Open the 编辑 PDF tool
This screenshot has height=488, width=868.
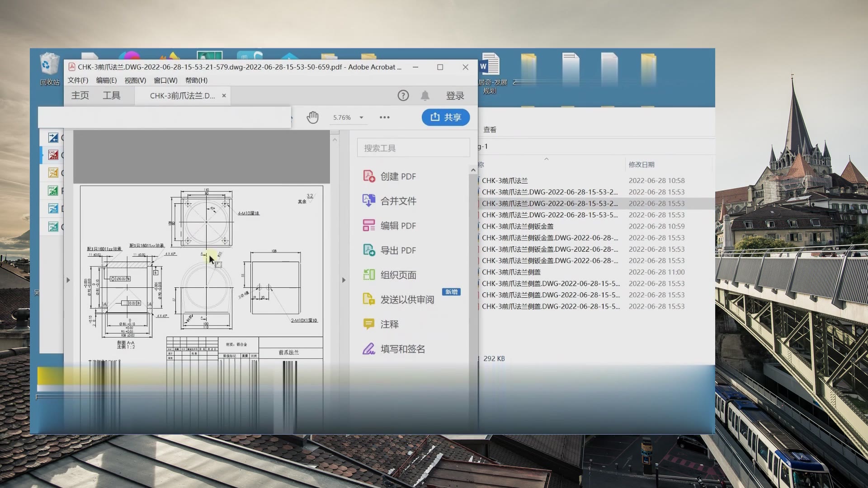pyautogui.click(x=398, y=225)
